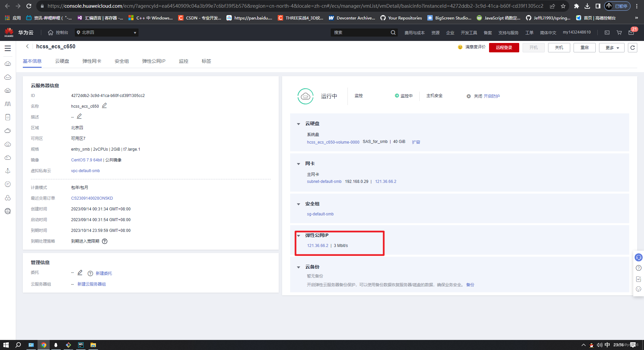Open 费用与成本 menu
The image size is (644, 350).
(x=415, y=33)
